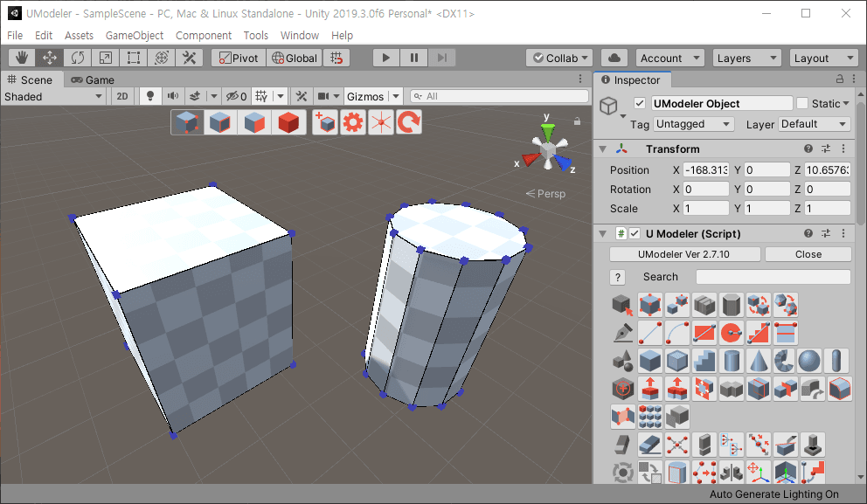The image size is (867, 504).
Task: Open the GameObject menu
Action: 135,35
